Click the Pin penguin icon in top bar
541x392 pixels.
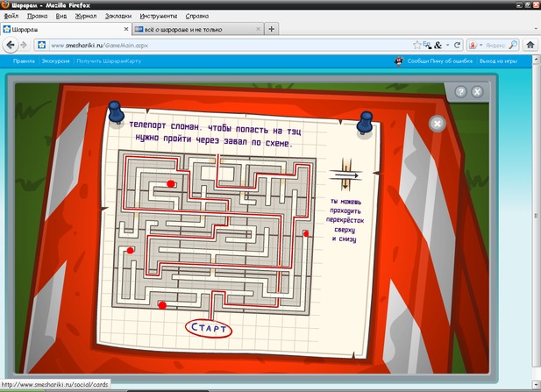(399, 61)
